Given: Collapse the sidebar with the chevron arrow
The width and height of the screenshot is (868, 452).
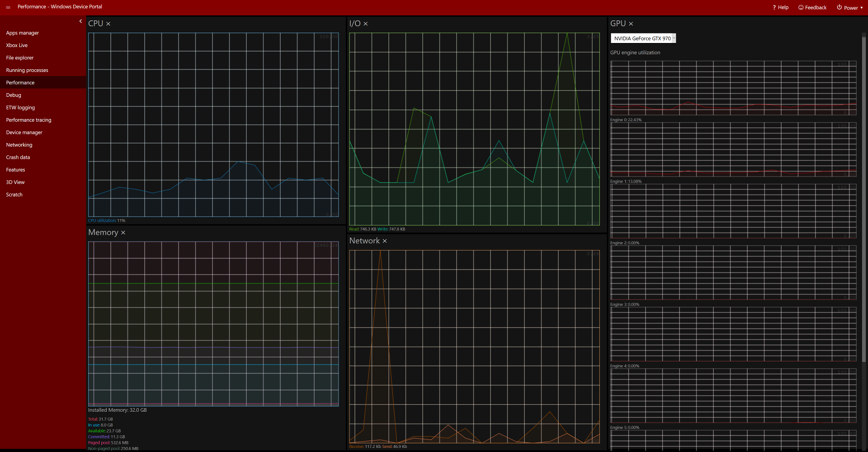Looking at the screenshot, I should click(x=80, y=21).
